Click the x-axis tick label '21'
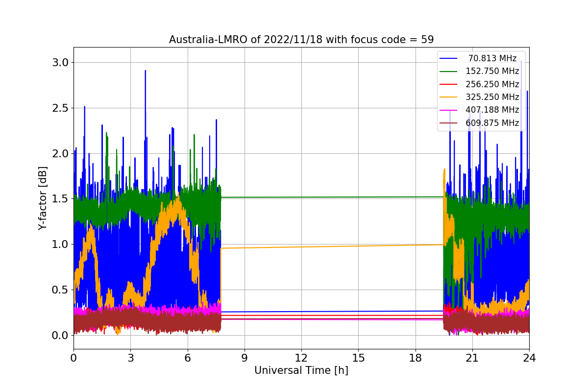Viewport: 588px width, 392px height. pos(472,358)
